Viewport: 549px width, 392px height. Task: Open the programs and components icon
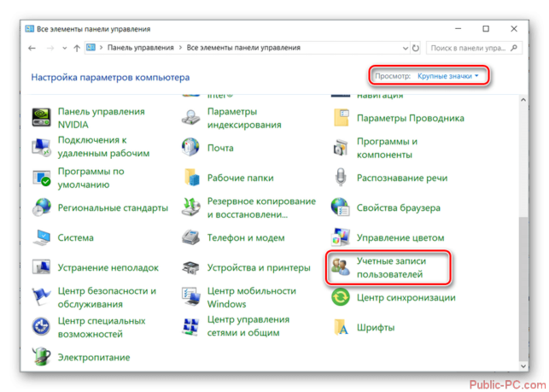pos(341,147)
